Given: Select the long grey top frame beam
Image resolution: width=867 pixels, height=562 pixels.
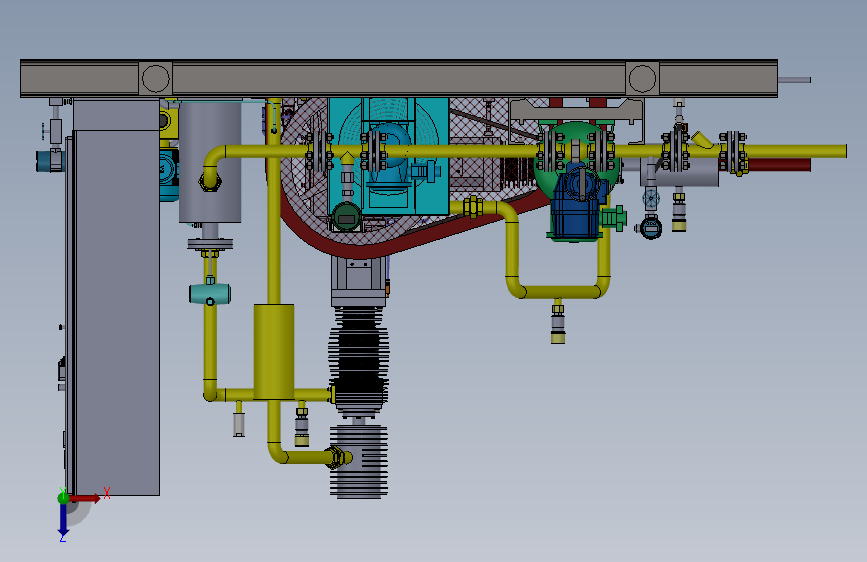Looking at the screenshot, I should (x=398, y=78).
